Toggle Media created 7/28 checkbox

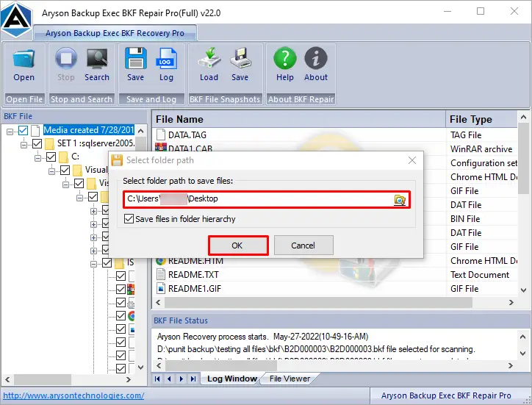coord(23,130)
